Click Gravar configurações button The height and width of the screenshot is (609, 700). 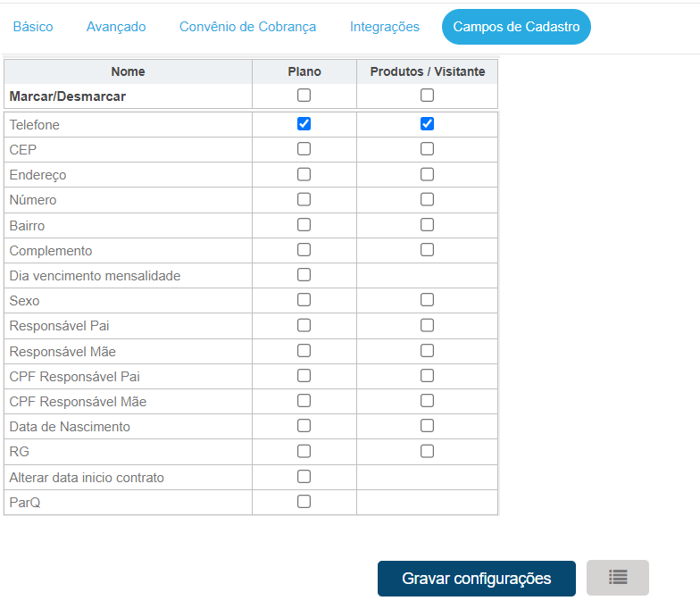[476, 578]
